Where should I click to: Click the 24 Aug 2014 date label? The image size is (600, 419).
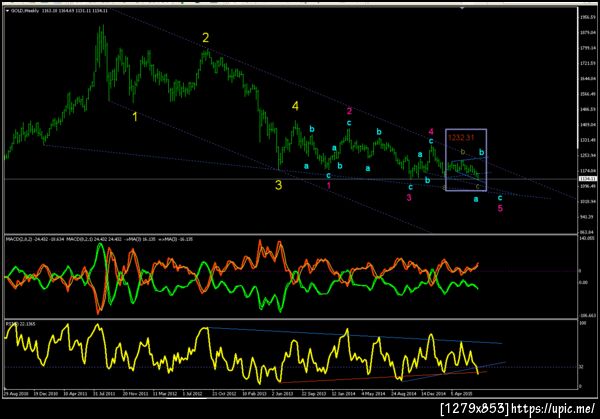point(403,393)
